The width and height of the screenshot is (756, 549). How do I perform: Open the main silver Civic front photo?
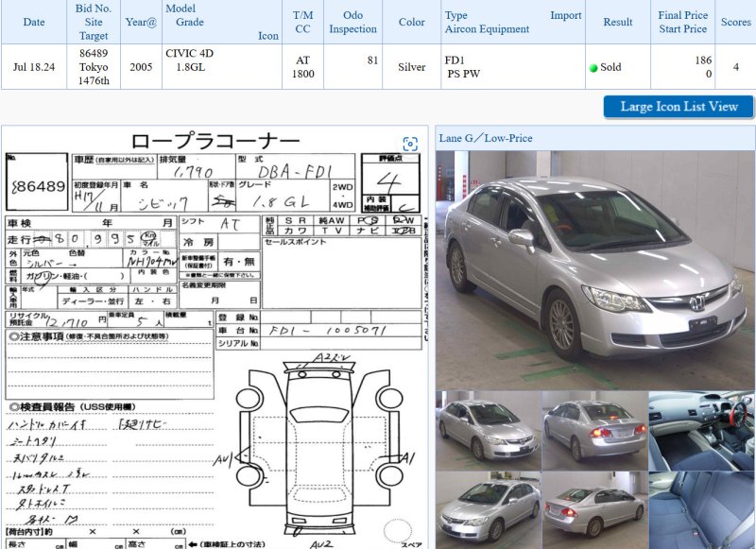tap(594, 270)
